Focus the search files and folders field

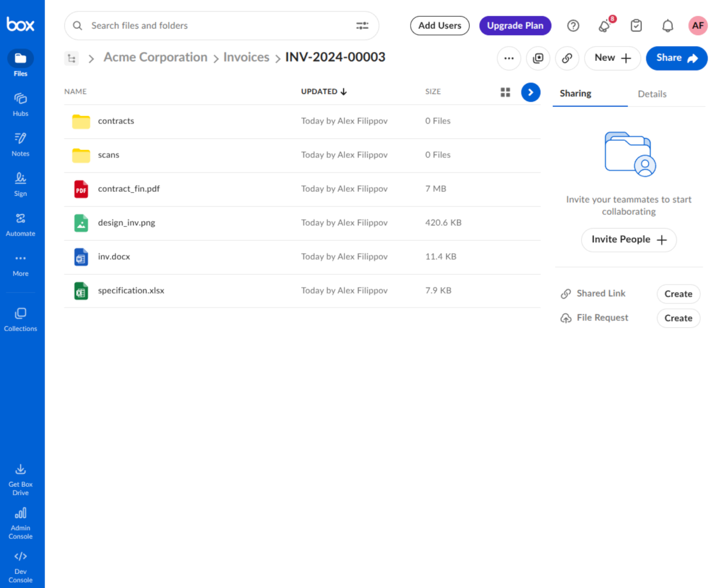[x=222, y=26]
